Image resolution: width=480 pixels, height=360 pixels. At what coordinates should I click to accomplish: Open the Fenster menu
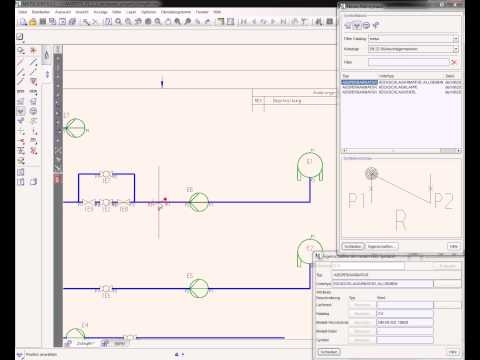coord(202,12)
